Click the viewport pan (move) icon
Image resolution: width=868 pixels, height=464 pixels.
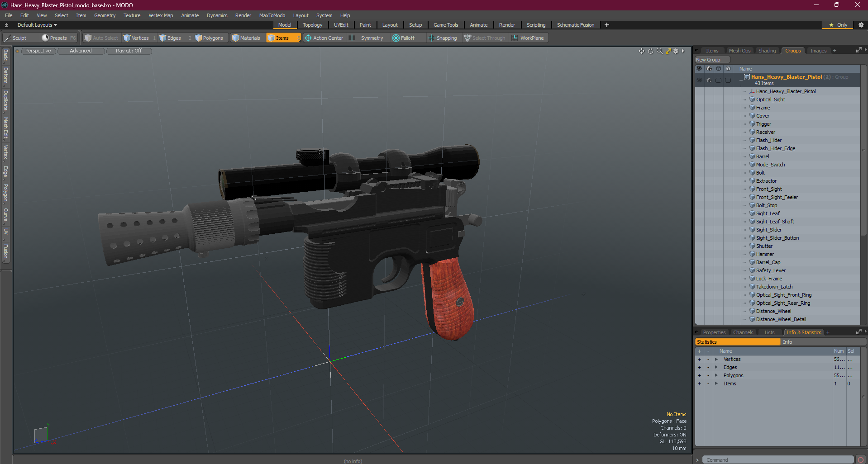(x=641, y=51)
